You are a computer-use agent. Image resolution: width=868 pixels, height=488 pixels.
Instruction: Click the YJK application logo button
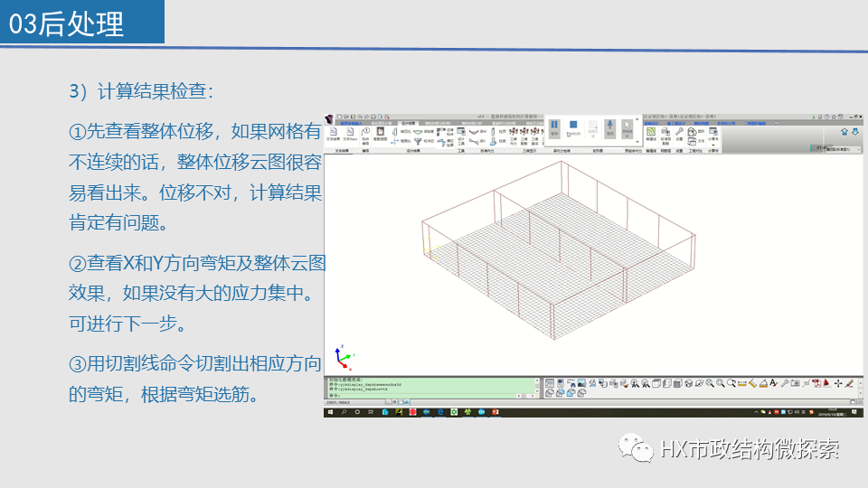click(329, 119)
